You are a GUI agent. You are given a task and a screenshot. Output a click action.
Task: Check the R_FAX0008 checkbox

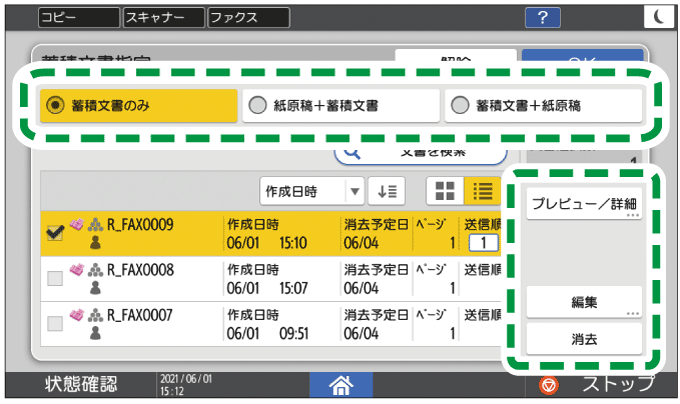(55, 278)
